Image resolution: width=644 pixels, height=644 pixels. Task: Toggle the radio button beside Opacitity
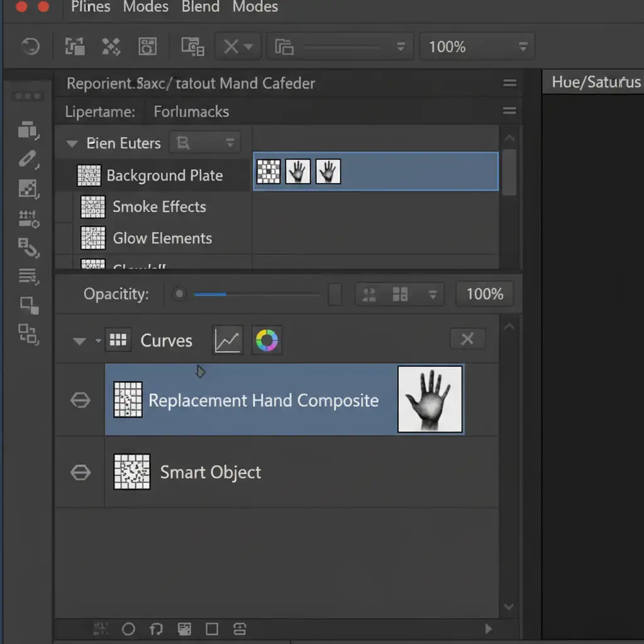179,294
